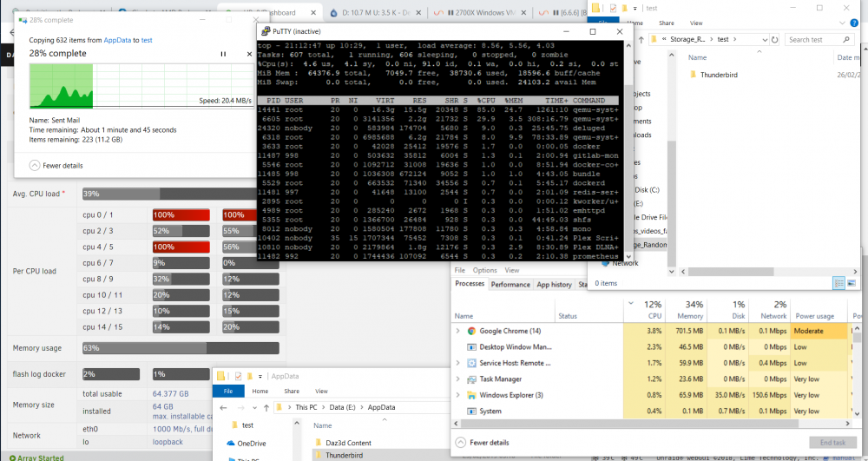Go back in AppData Explorer window

(x=223, y=407)
